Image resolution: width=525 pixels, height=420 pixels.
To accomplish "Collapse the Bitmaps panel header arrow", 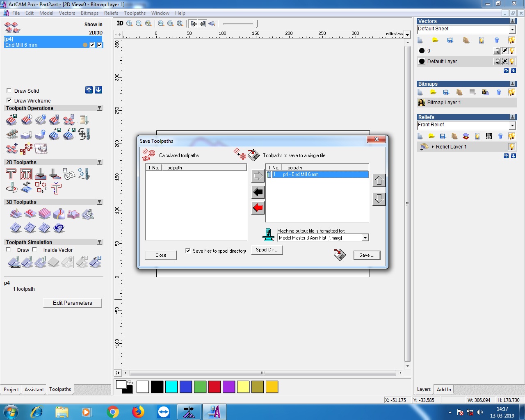I will pyautogui.click(x=512, y=84).
